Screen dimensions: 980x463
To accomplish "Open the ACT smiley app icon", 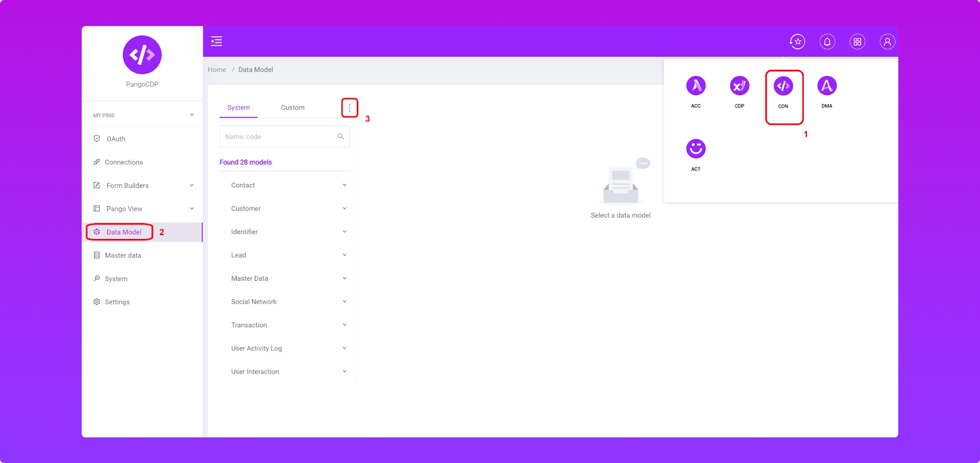I will [696, 149].
